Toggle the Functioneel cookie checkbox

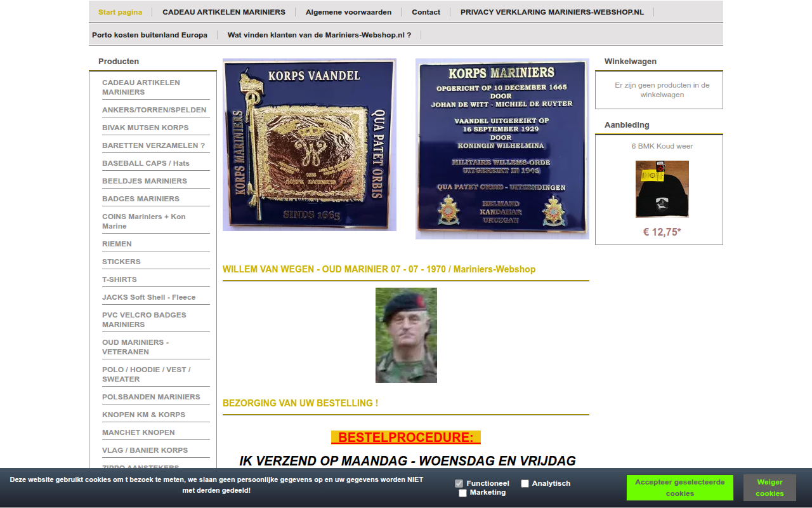459,483
